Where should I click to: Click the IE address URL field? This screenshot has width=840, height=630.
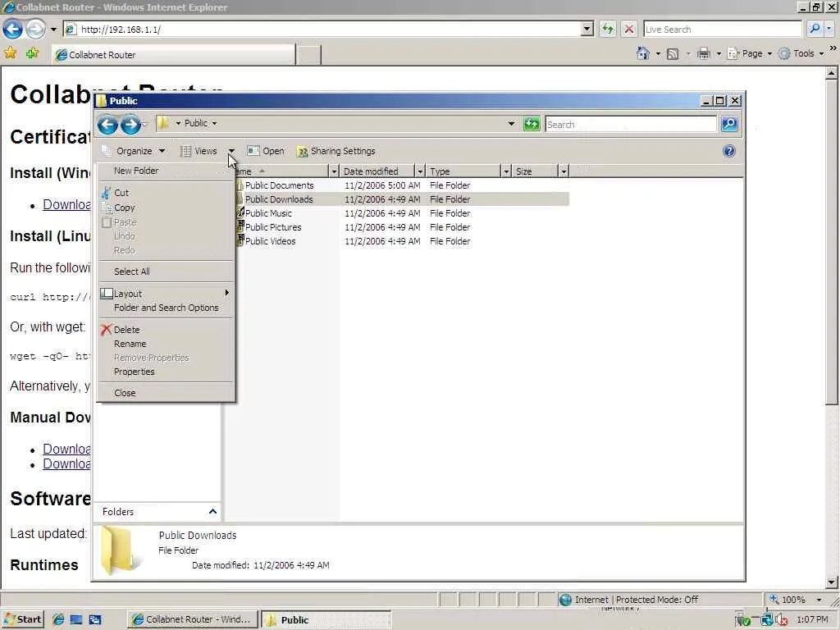click(x=322, y=29)
